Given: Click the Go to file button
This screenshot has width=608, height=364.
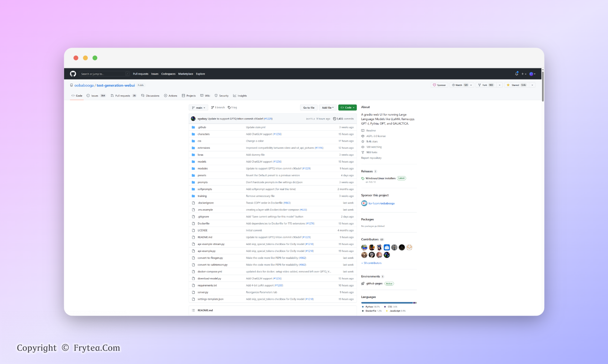Looking at the screenshot, I should [309, 108].
